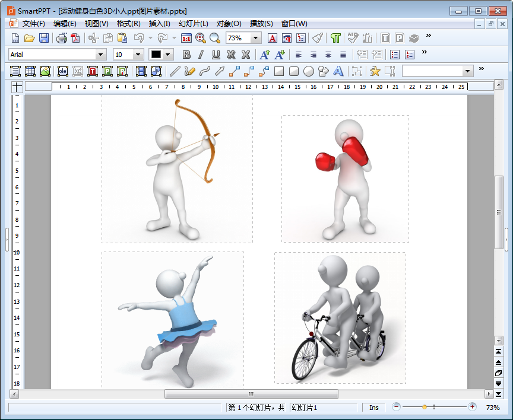Print the presentation
513x420 pixels.
pyautogui.click(x=62, y=38)
